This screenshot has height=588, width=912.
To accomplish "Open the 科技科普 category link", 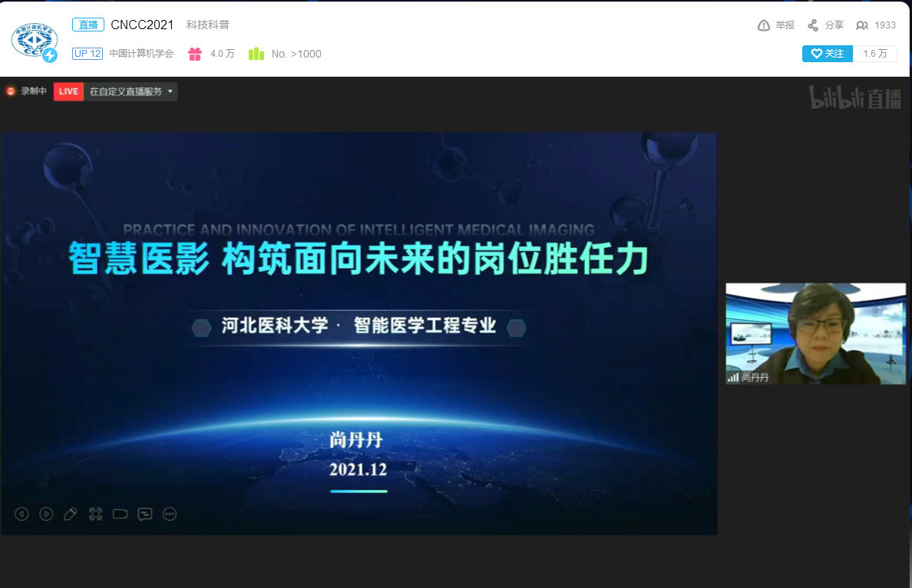I will click(207, 25).
